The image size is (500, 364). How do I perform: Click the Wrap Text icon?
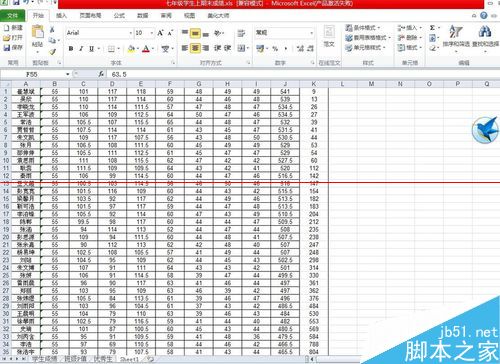(241, 33)
